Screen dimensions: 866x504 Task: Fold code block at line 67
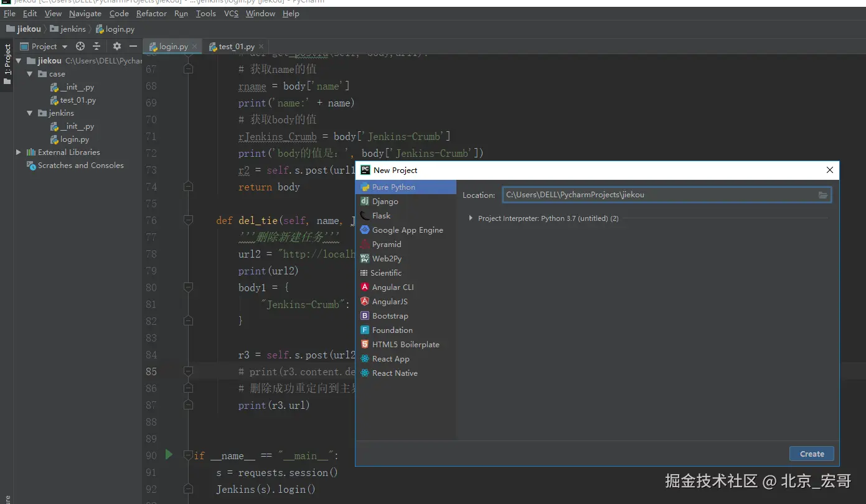(188, 69)
